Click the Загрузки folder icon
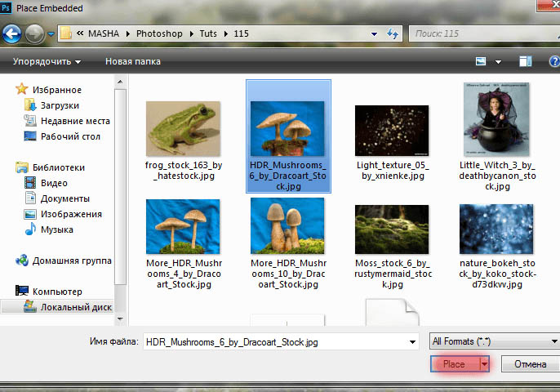 [x=30, y=105]
